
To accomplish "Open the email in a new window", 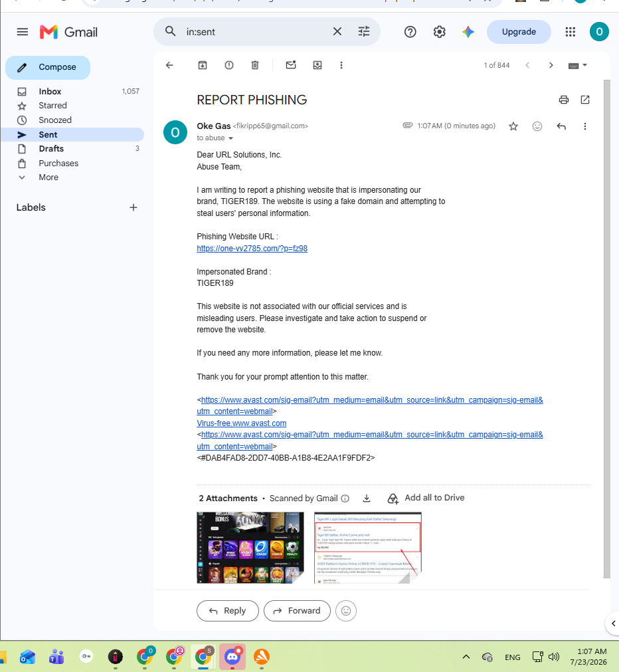I will tap(585, 100).
